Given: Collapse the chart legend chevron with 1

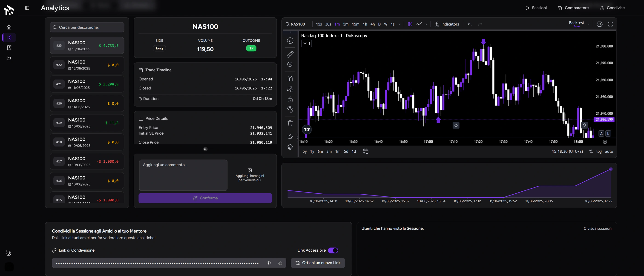Looking at the screenshot, I should tap(307, 43).
